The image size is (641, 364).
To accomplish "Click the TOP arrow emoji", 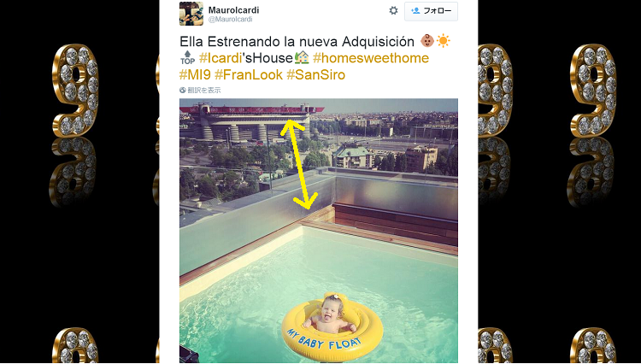I will [188, 58].
